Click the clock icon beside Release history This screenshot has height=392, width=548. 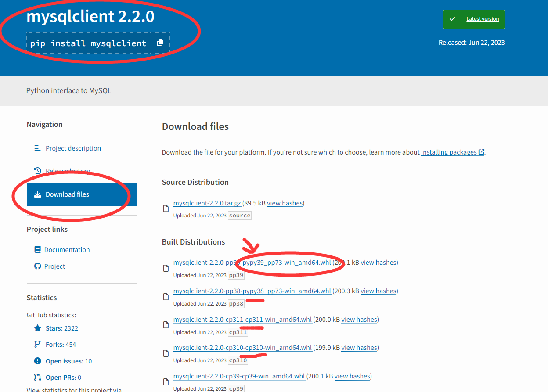[x=37, y=171]
